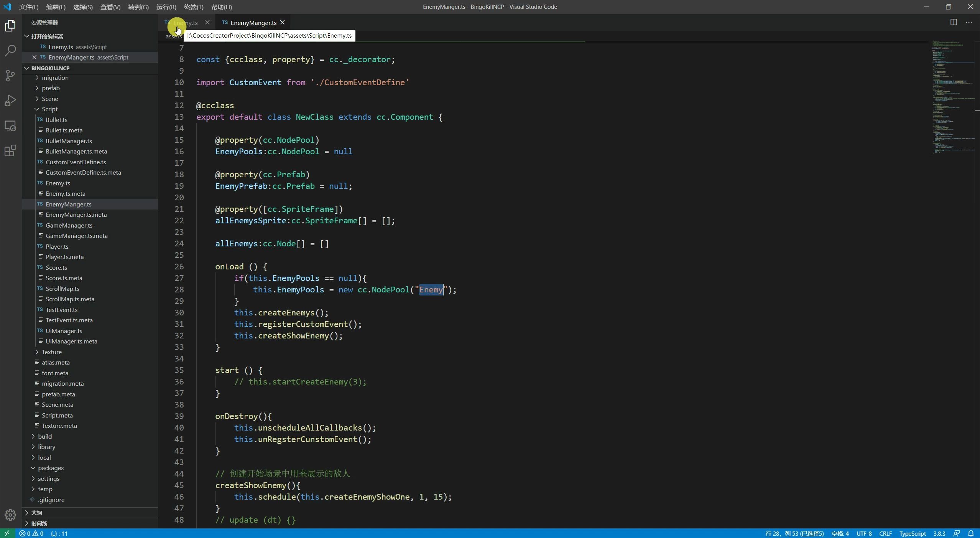
Task: Close EnemyManger.ts tab
Action: [283, 22]
